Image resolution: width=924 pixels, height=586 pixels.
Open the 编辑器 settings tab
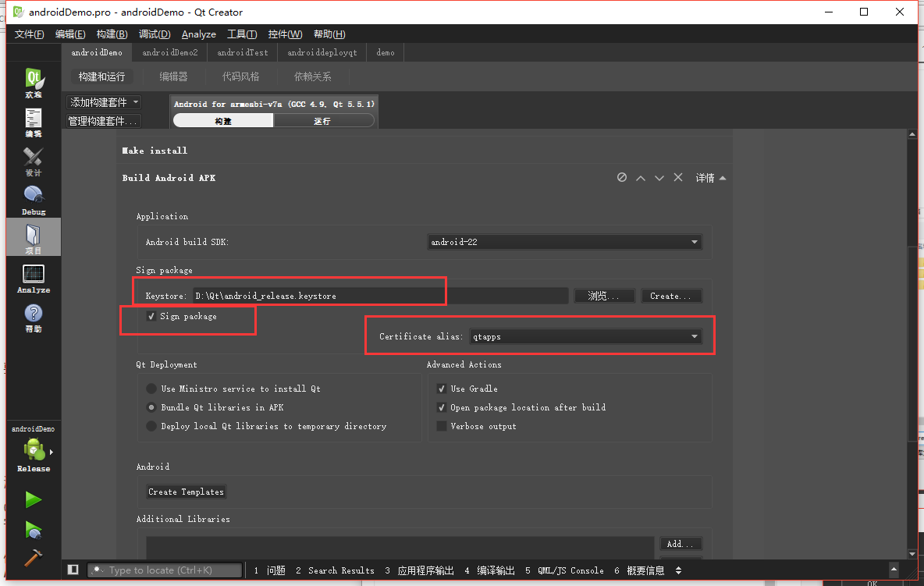(x=173, y=76)
